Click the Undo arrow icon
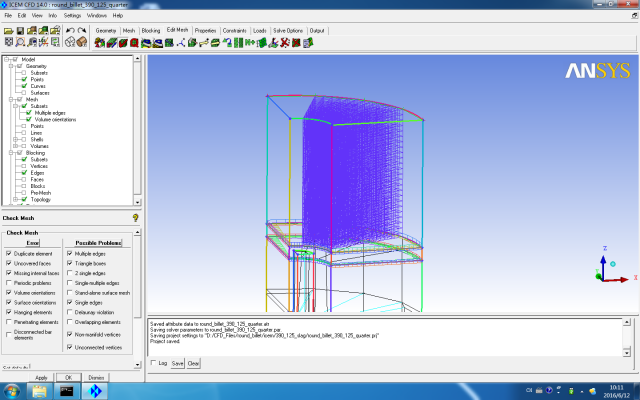640x400 pixels. tap(69, 30)
